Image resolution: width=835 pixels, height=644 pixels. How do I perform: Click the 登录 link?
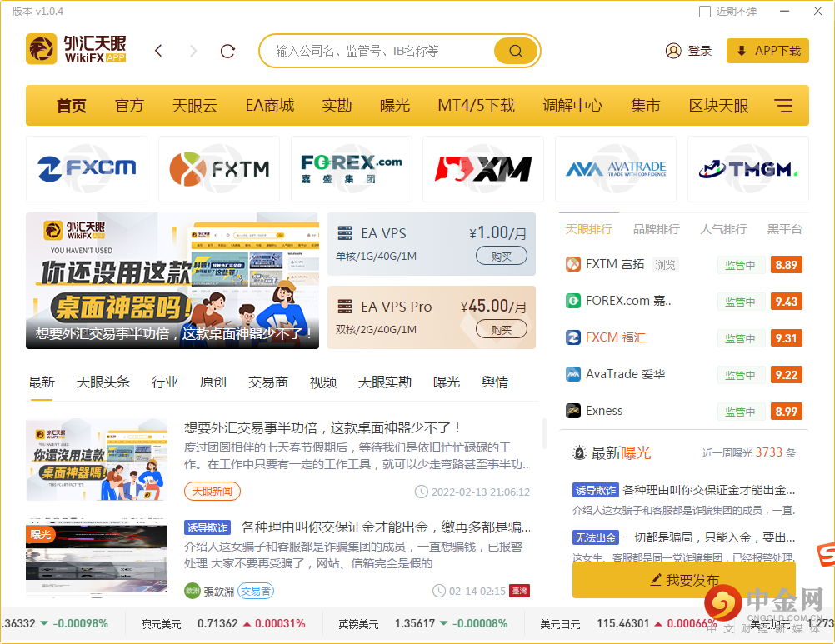[x=700, y=51]
